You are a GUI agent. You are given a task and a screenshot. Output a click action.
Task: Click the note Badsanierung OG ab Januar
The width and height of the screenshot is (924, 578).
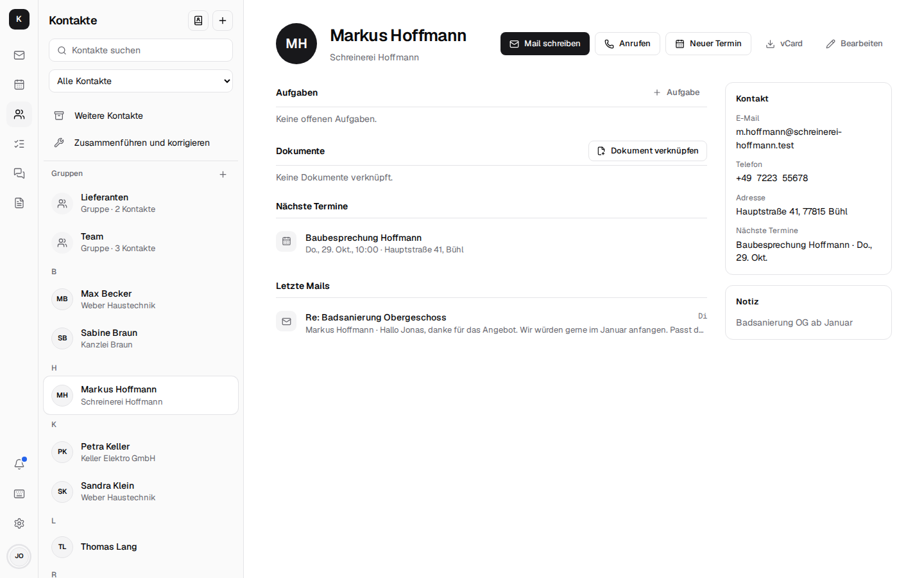[x=794, y=322]
